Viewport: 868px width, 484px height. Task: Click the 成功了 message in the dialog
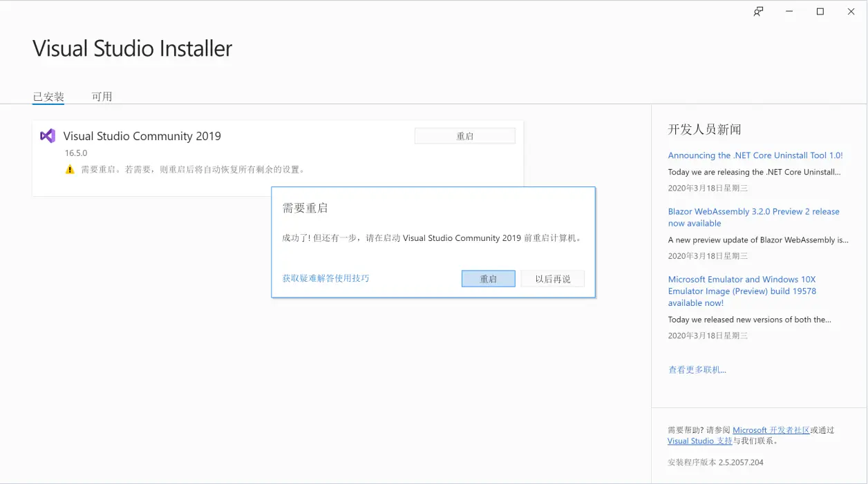point(432,238)
